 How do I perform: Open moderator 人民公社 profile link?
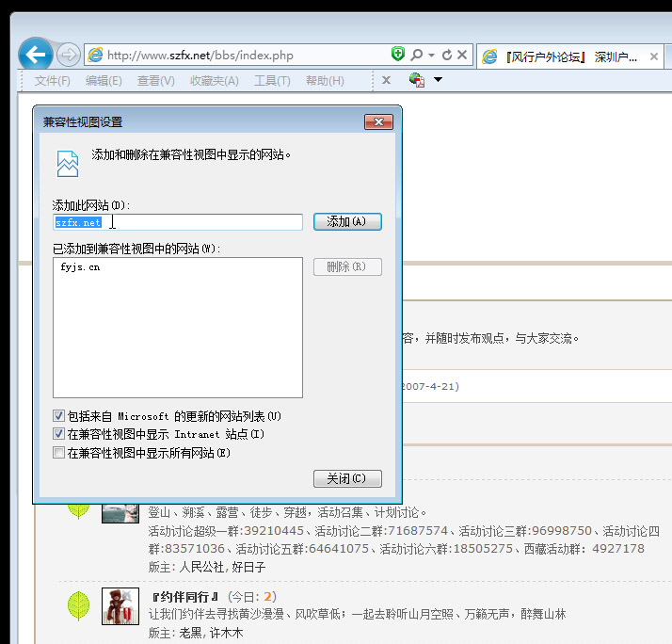[x=201, y=567]
